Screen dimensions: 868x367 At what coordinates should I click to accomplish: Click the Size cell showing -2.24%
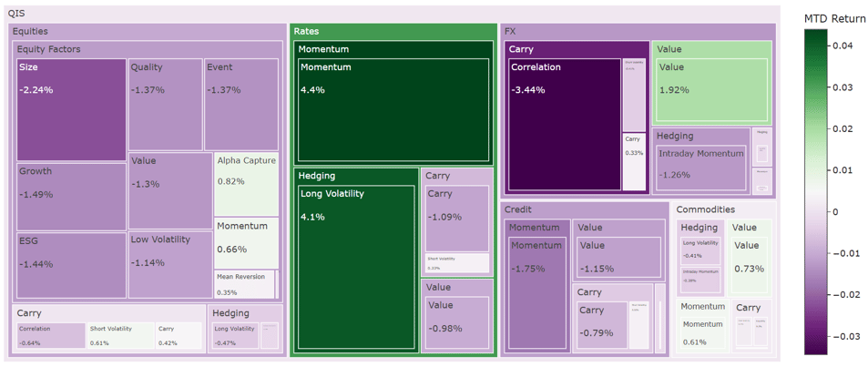coord(71,109)
